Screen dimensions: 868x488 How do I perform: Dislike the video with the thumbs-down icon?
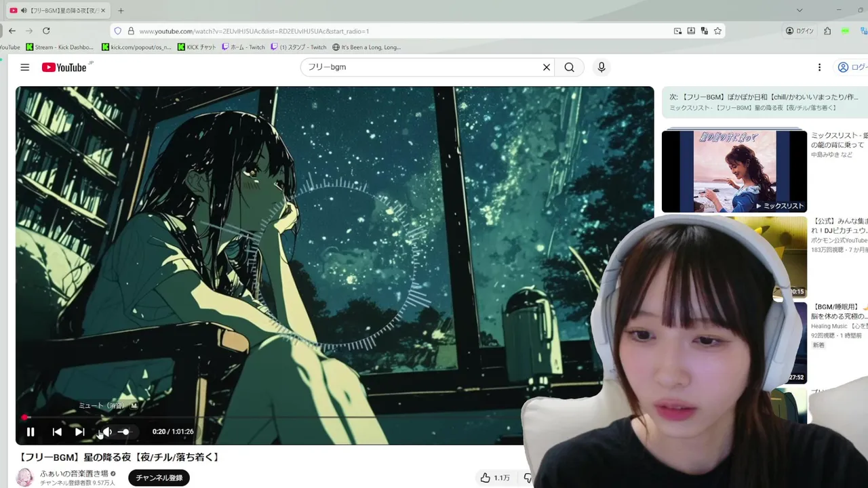pos(528,478)
